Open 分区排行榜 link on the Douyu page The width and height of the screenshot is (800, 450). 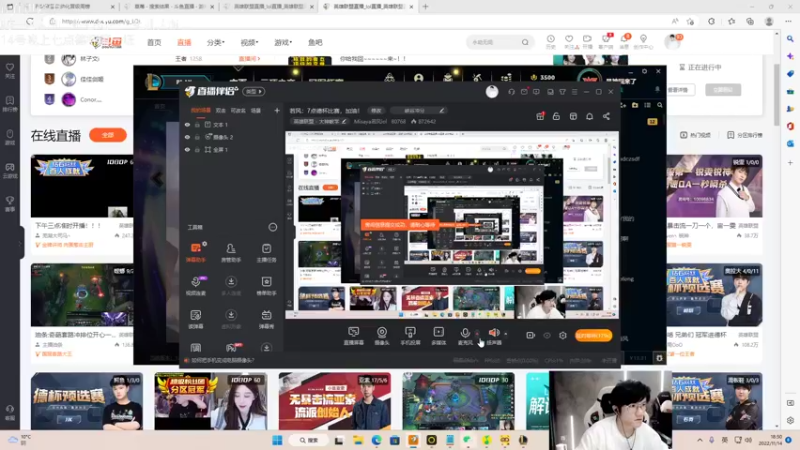744,135
